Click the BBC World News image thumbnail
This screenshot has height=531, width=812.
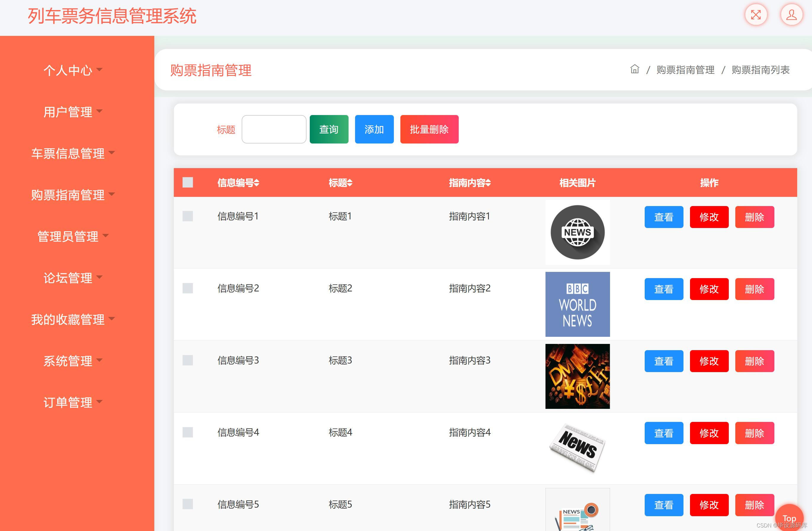click(x=578, y=304)
